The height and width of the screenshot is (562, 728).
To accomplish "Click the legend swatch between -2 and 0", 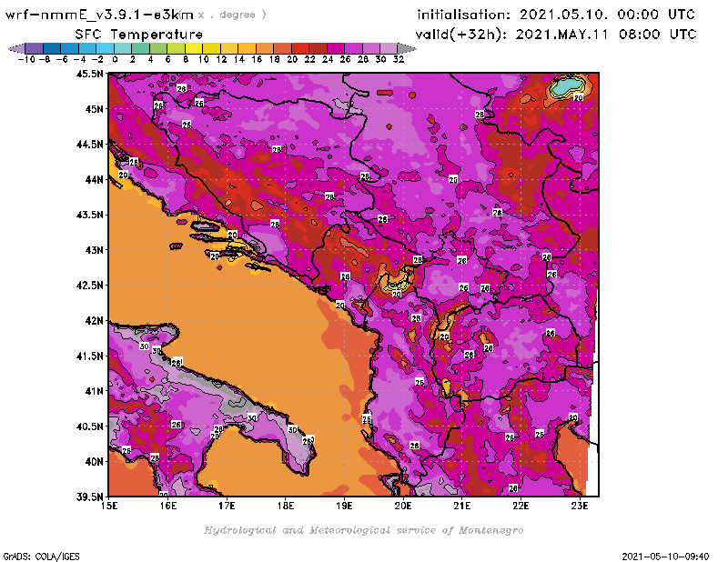I will [105, 48].
